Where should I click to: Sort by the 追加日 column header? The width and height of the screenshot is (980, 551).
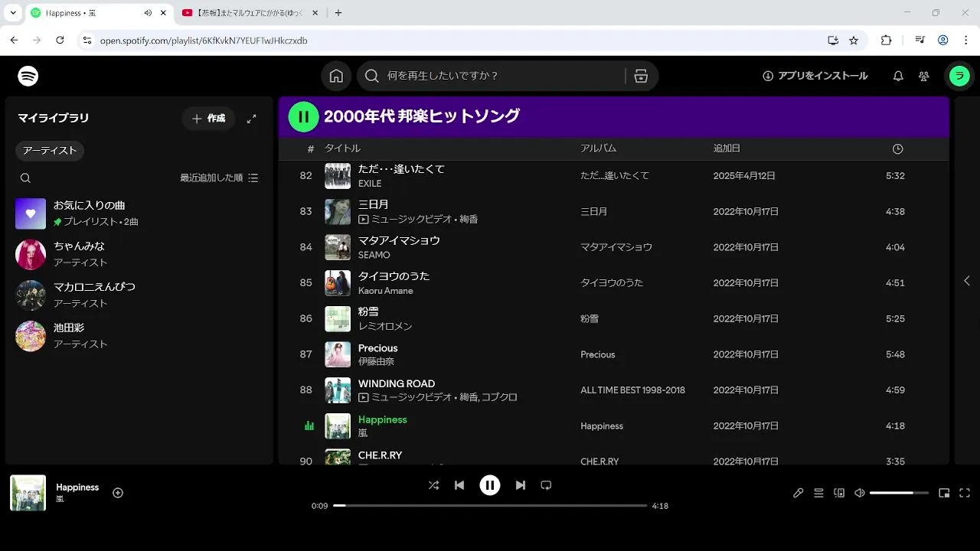pyautogui.click(x=727, y=148)
